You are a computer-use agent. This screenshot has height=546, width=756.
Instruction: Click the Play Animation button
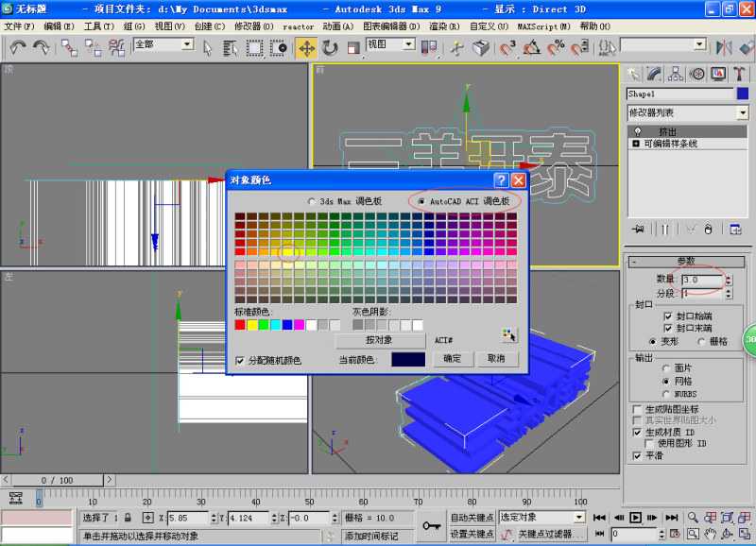(636, 518)
